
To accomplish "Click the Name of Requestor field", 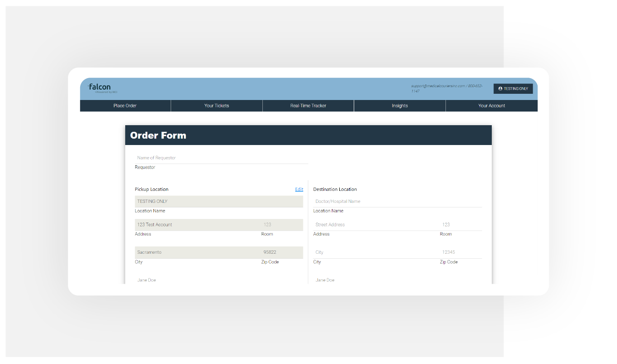I will (221, 158).
